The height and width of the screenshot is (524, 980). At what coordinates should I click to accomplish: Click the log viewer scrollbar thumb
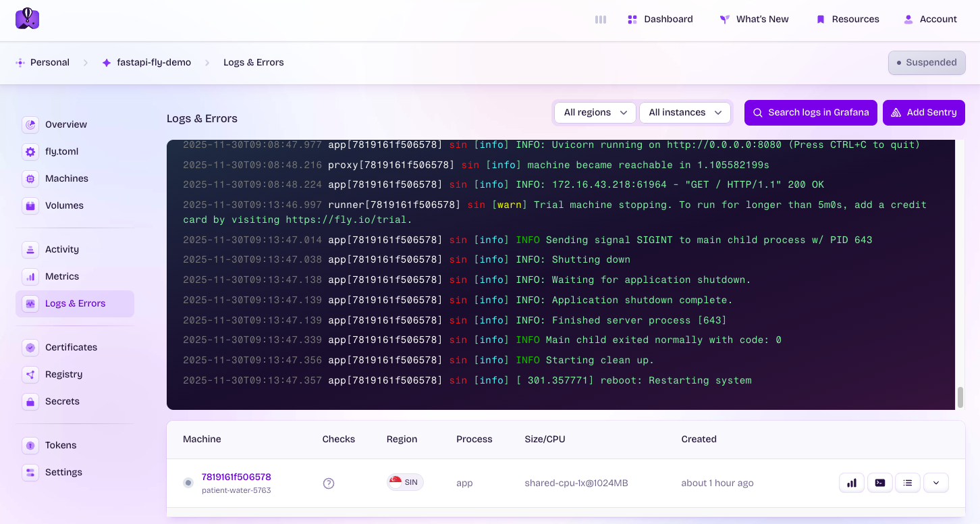tap(960, 397)
